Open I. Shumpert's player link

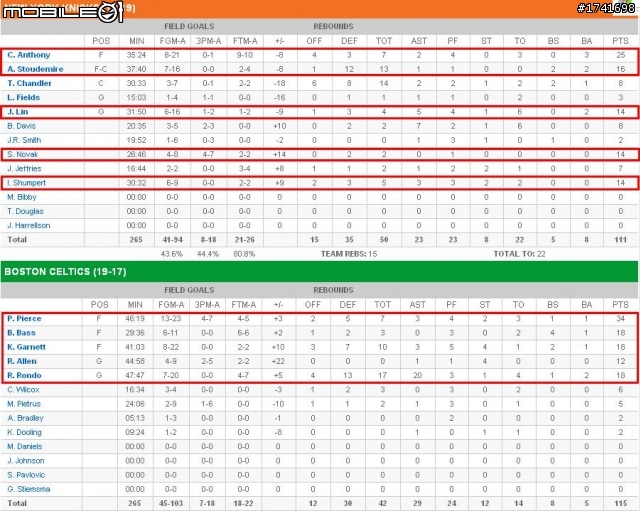[x=27, y=183]
